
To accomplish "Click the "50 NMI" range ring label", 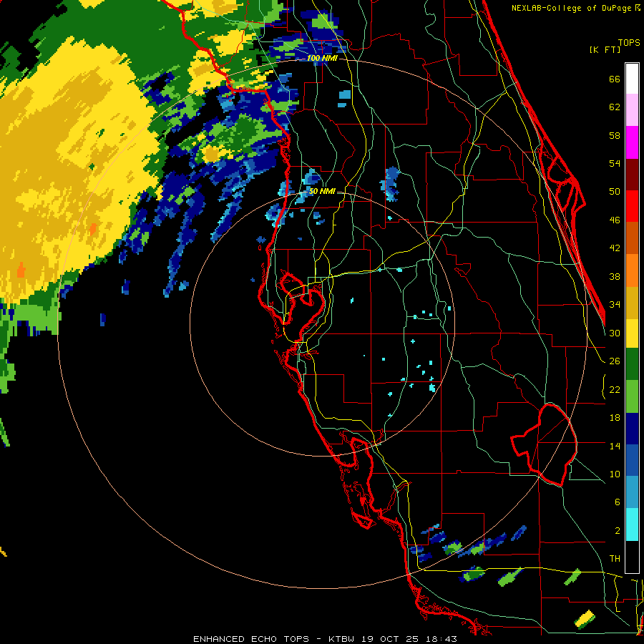I will (x=322, y=191).
